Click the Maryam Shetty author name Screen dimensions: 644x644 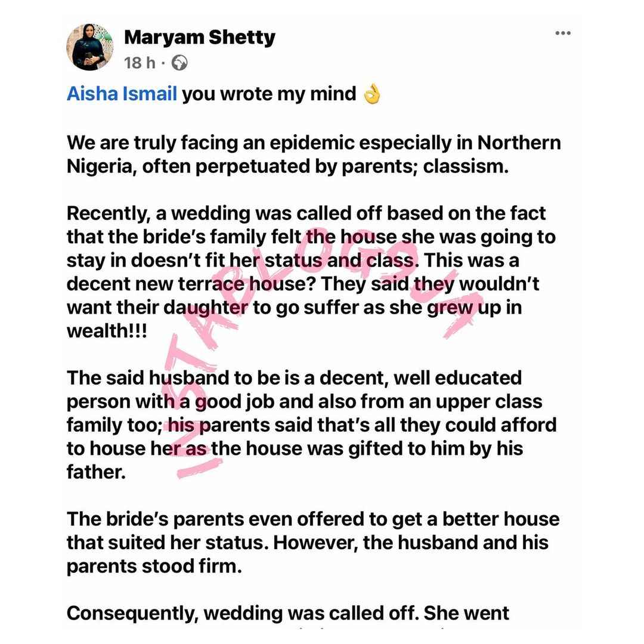click(x=200, y=38)
